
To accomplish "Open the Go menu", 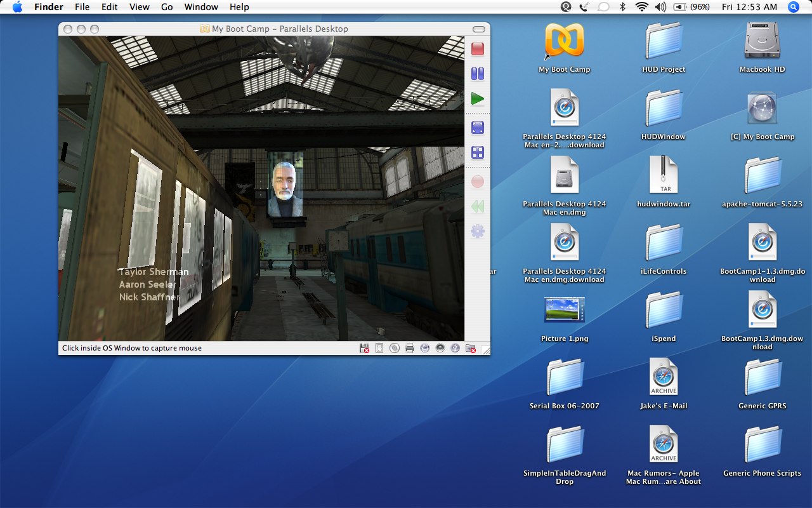I will pyautogui.click(x=167, y=7).
